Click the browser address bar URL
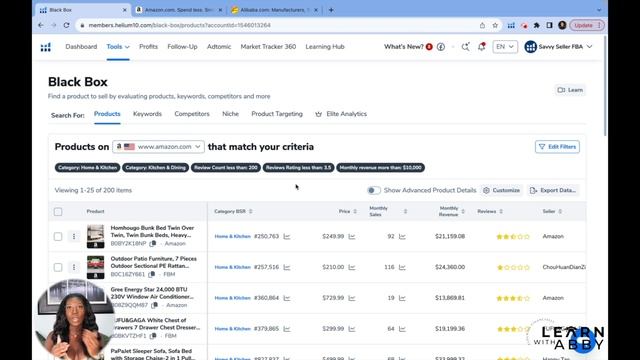Viewport: 640px width, 360px height. 180,25
